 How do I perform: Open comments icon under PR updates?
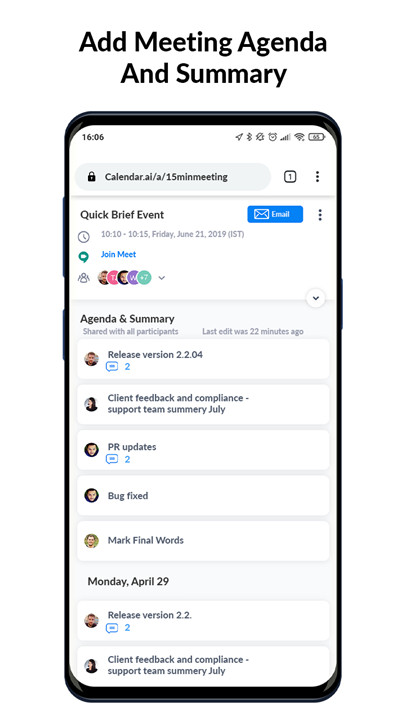coord(112,459)
